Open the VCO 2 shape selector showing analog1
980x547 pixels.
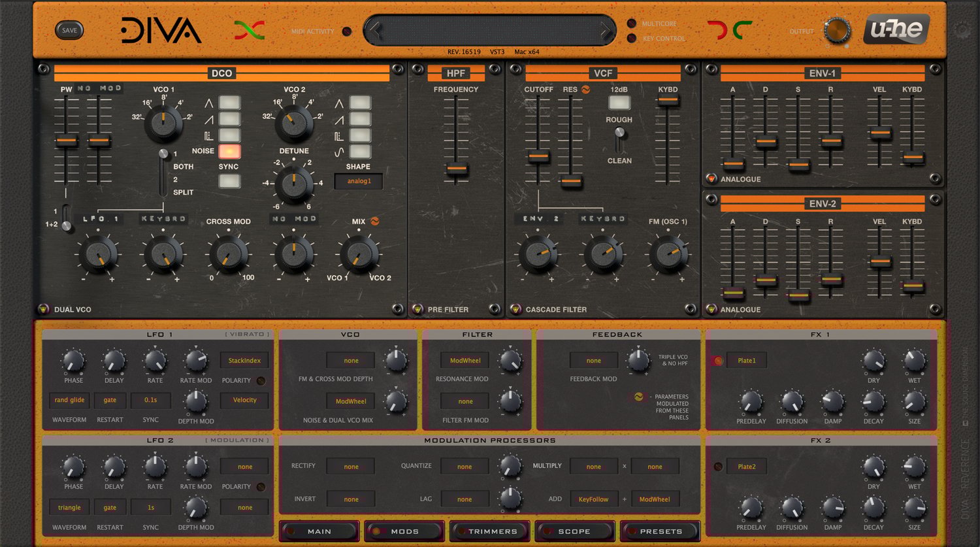[x=359, y=181]
